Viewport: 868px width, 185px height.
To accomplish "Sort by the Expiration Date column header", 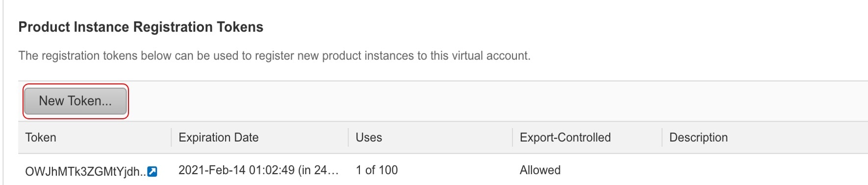I will (x=218, y=137).
